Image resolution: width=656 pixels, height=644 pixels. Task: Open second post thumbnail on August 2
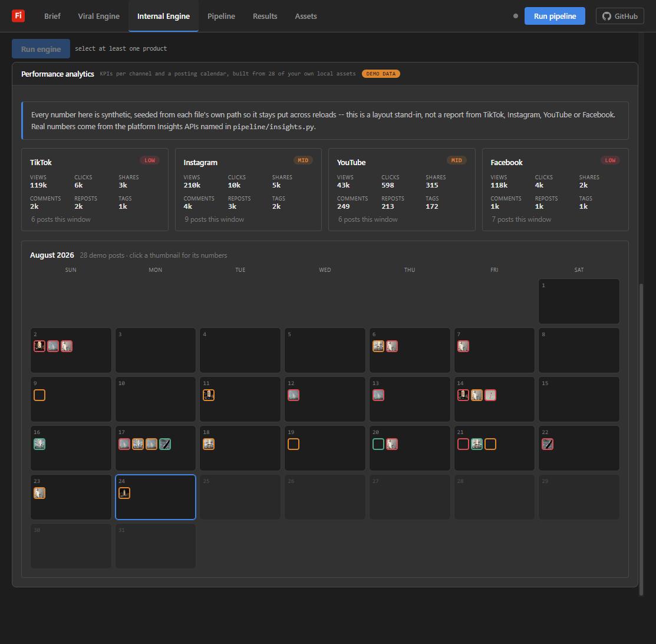tap(53, 346)
